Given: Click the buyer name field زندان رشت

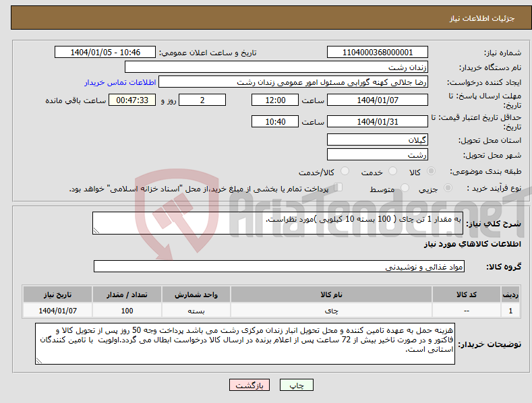Looking at the screenshot, I should pyautogui.click(x=276, y=67).
